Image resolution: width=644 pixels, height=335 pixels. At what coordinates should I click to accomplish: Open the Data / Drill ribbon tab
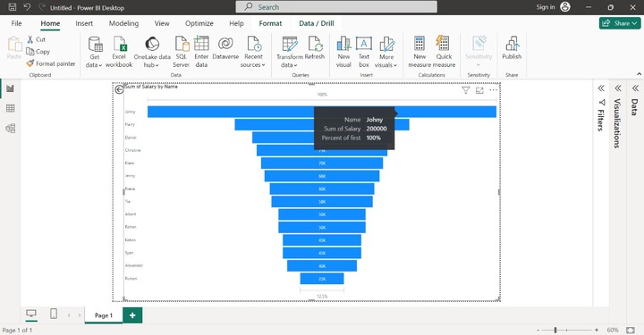click(317, 23)
